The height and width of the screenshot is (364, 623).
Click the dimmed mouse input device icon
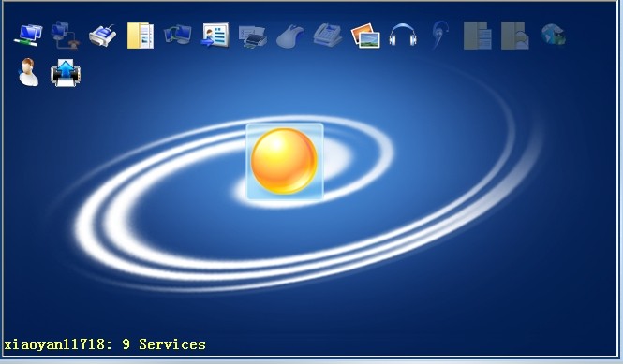point(290,36)
